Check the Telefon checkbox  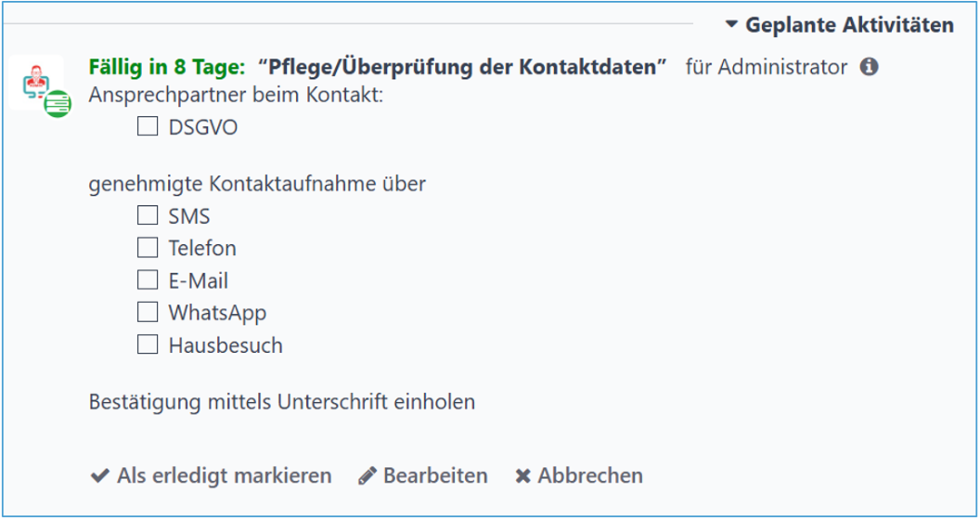click(x=148, y=248)
